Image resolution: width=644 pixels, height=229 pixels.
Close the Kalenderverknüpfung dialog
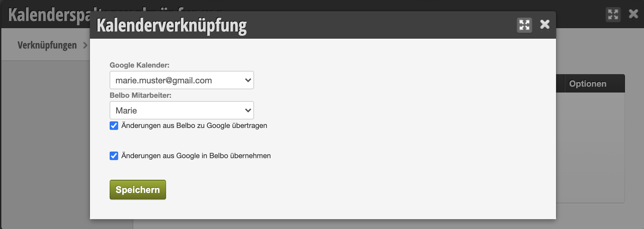[545, 25]
